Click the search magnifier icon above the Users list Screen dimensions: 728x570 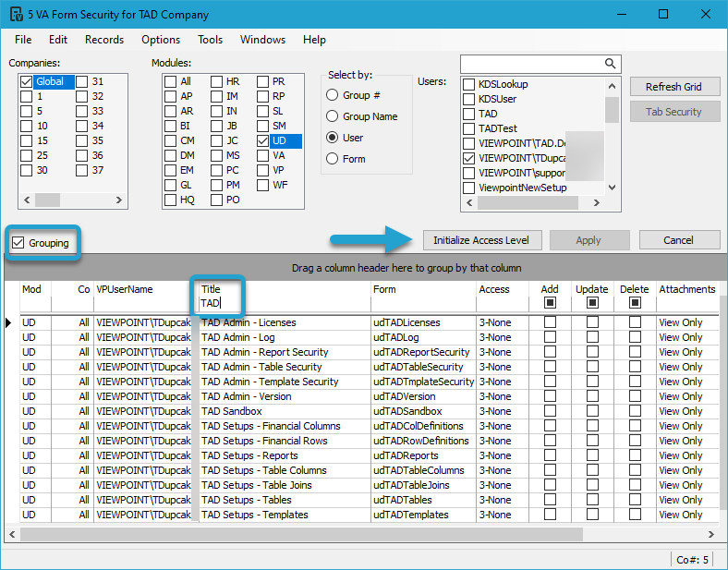610,64
